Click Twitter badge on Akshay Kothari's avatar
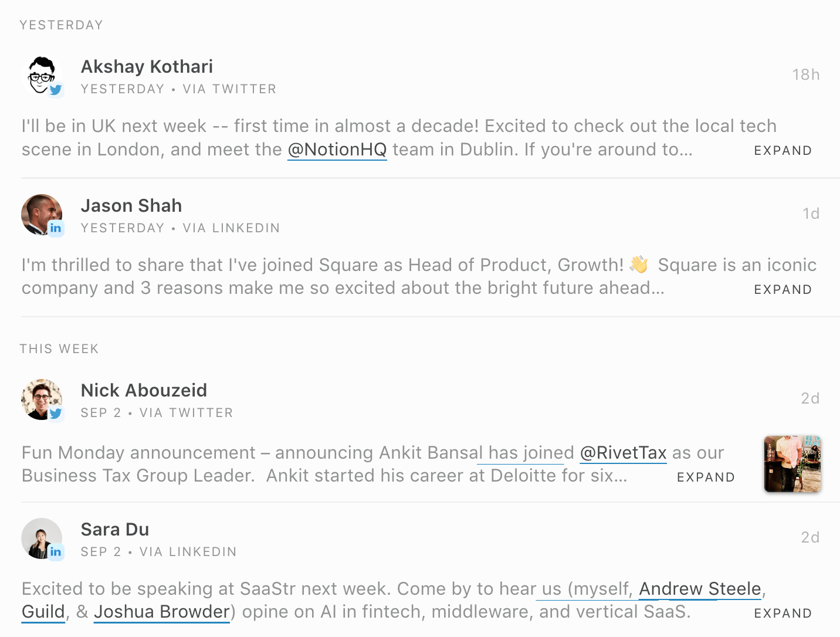Image resolution: width=840 pixels, height=637 pixels. point(56,90)
